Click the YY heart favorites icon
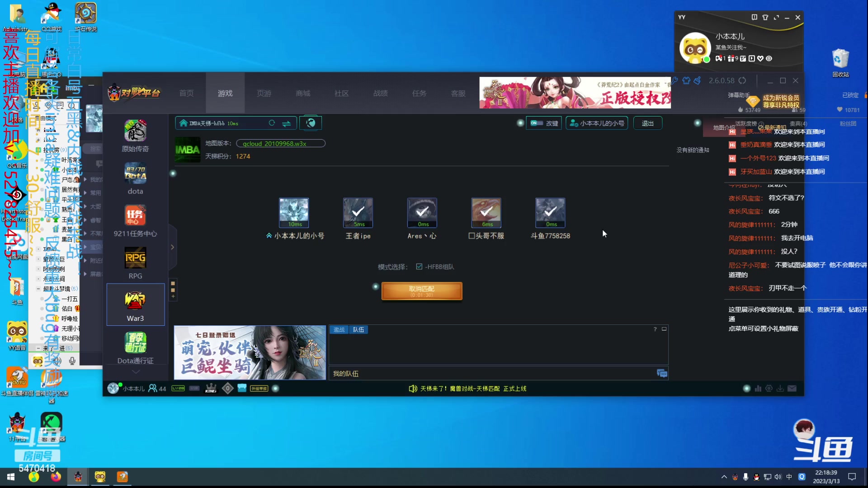This screenshot has height=488, width=868. (760, 58)
